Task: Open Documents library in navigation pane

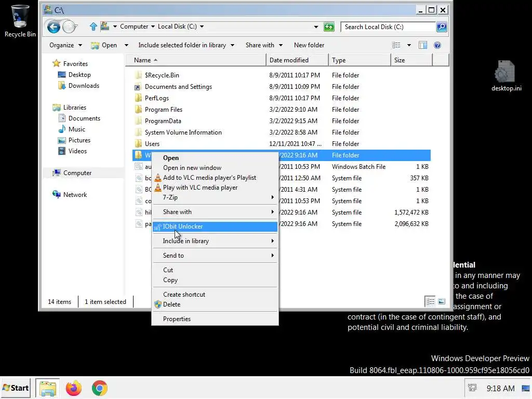Action: tap(84, 118)
